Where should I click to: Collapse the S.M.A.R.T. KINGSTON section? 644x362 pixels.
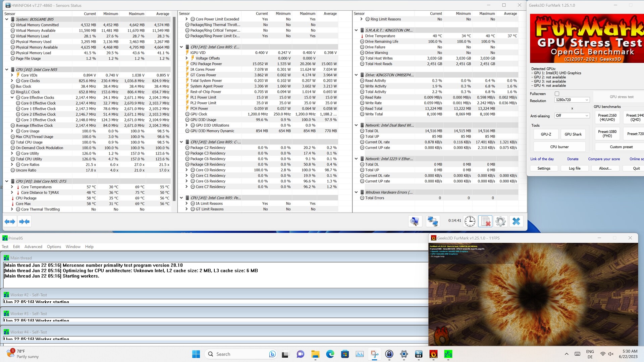point(356,30)
